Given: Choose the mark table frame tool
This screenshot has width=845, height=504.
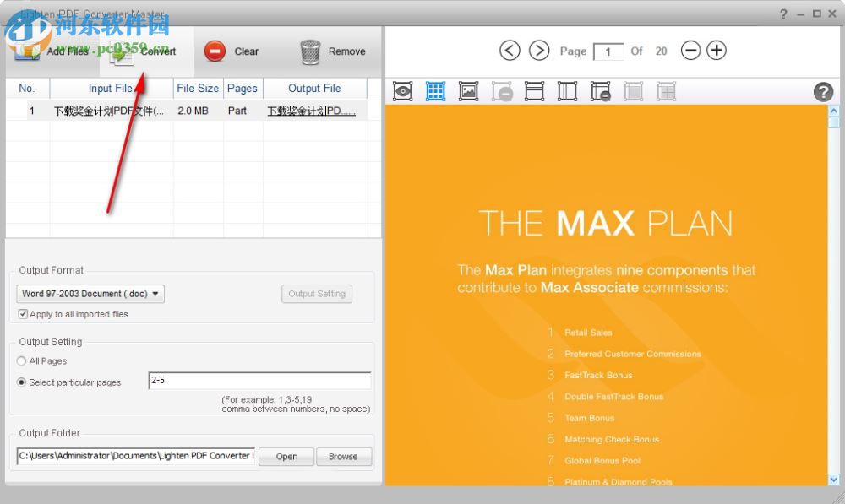Looking at the screenshot, I should click(x=534, y=91).
